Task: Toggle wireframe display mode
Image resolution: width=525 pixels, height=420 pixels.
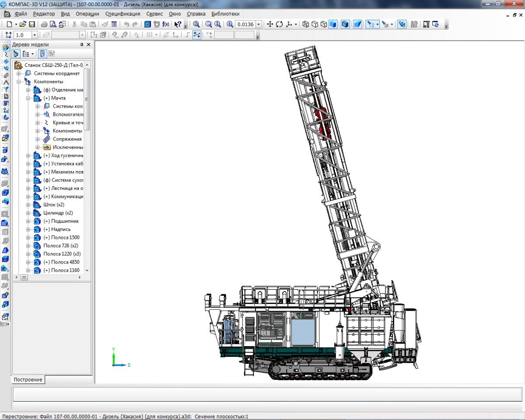Action: tap(305, 24)
